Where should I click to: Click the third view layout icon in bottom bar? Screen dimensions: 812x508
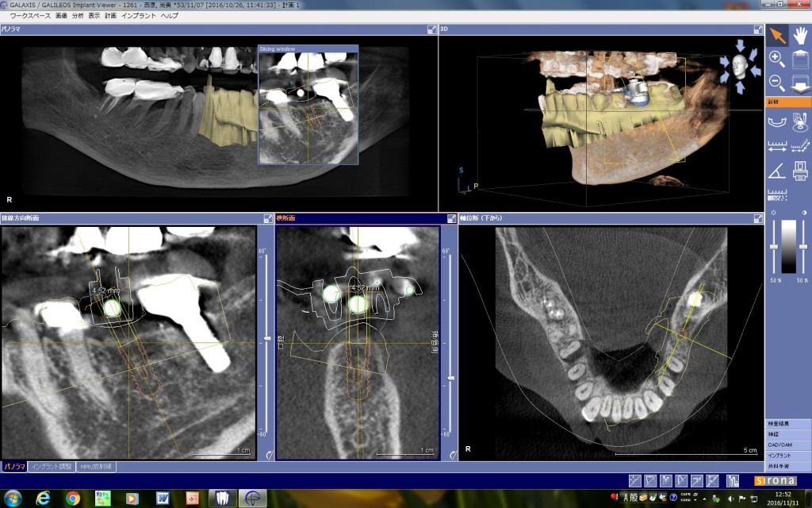[665, 481]
